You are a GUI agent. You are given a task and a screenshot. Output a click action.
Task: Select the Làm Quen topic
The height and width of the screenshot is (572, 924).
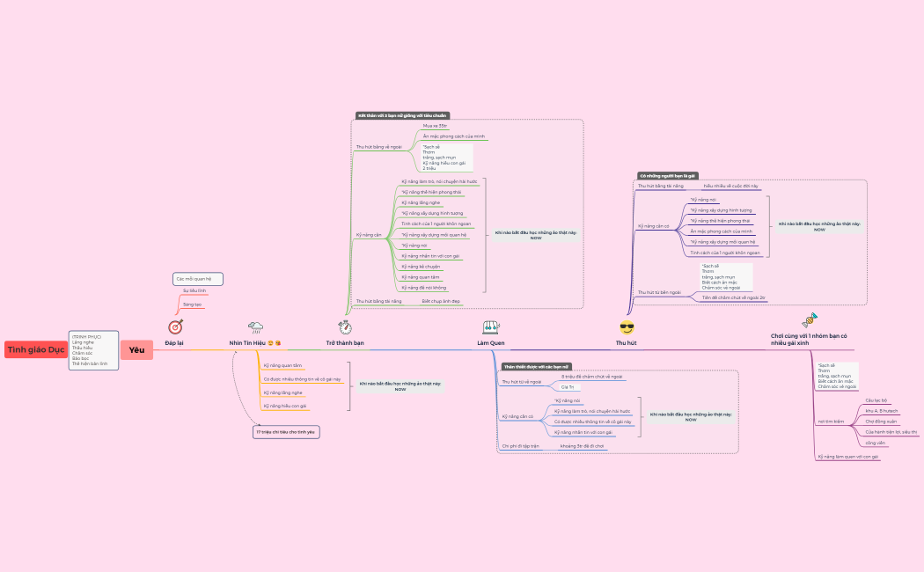pyautogui.click(x=491, y=343)
